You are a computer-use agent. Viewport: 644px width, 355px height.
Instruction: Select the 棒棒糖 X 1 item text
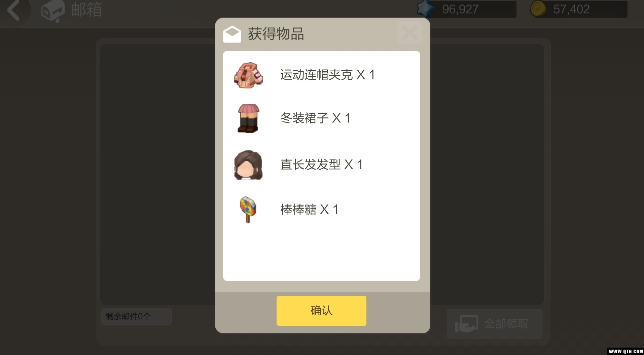309,209
